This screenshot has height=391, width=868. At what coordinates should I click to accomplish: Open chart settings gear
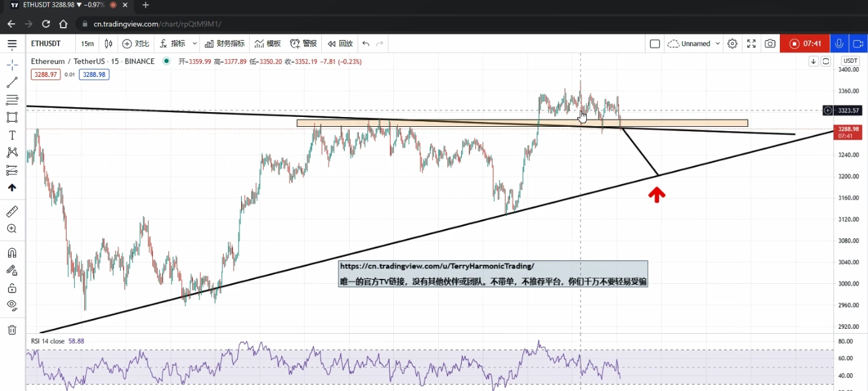732,44
